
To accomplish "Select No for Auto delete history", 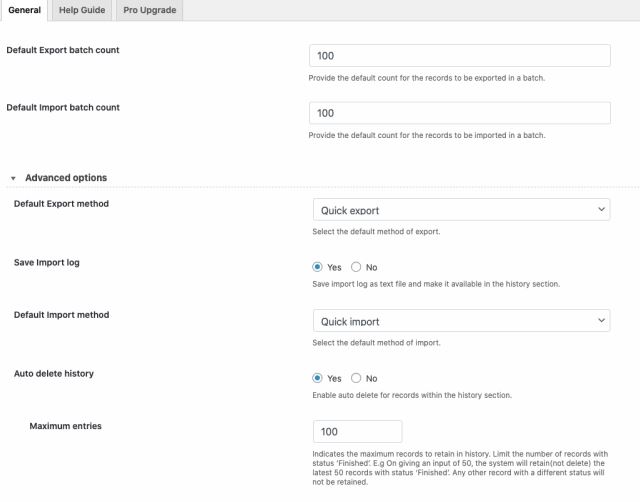I will (x=356, y=378).
